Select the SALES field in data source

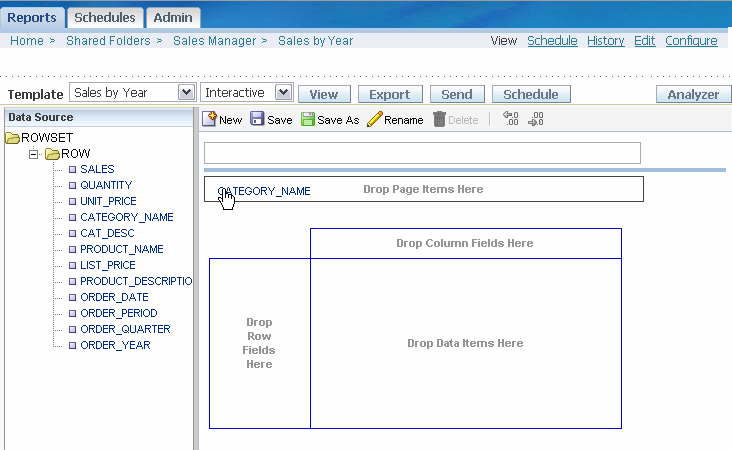click(97, 169)
